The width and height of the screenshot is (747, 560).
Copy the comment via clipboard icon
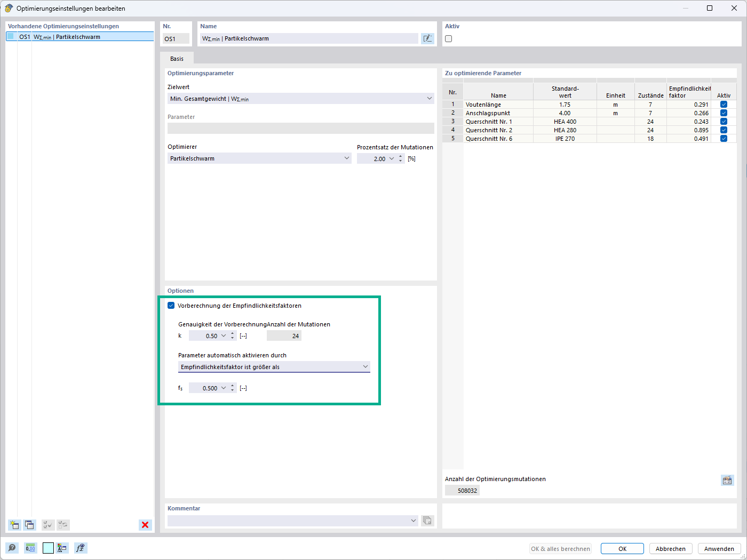click(x=427, y=521)
